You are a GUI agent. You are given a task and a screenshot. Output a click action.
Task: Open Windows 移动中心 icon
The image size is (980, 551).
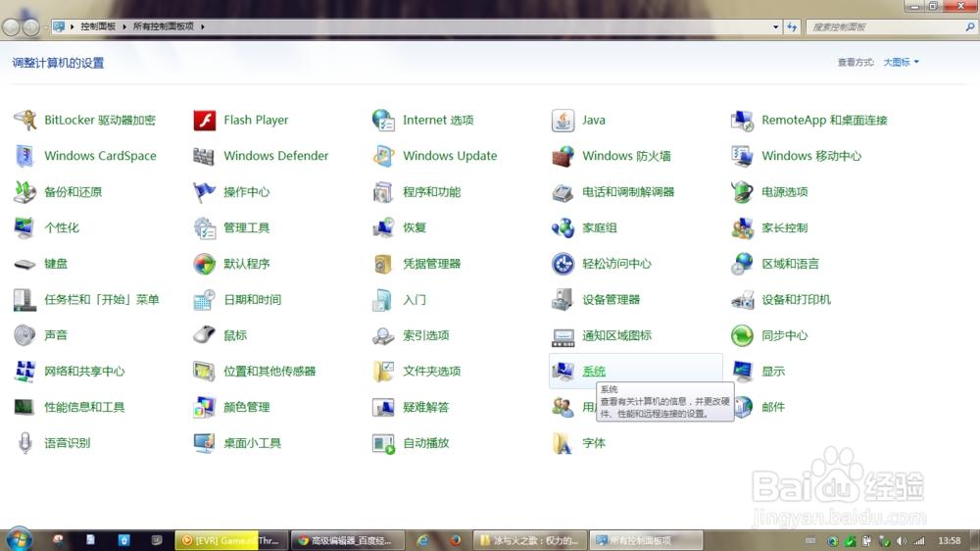click(x=742, y=156)
